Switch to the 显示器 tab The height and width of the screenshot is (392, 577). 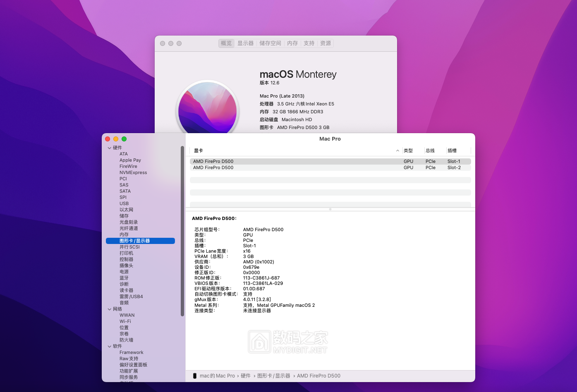[245, 43]
